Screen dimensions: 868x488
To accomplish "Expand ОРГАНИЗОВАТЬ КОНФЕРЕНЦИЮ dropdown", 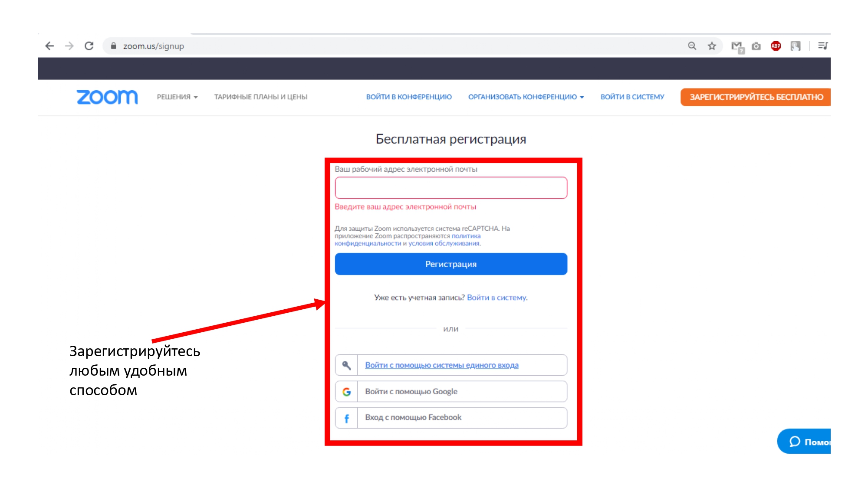I will click(526, 97).
